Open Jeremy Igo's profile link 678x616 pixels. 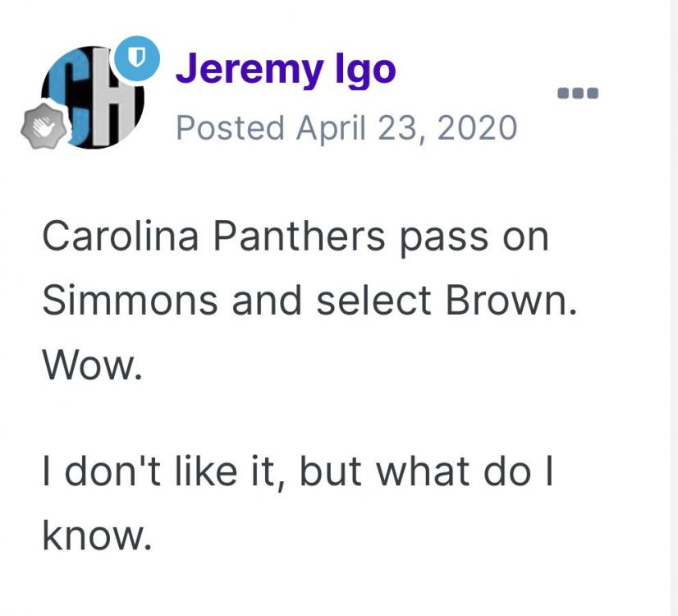pos(286,70)
